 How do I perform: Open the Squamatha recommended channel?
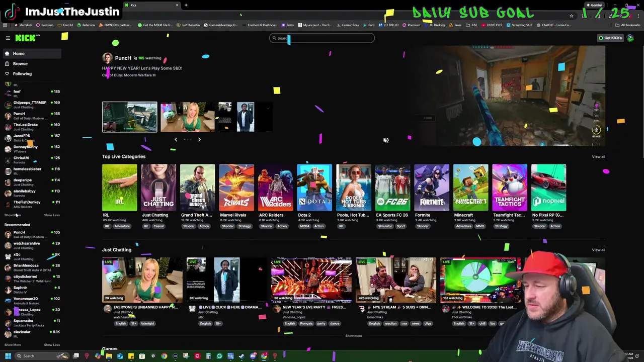tap(31, 323)
